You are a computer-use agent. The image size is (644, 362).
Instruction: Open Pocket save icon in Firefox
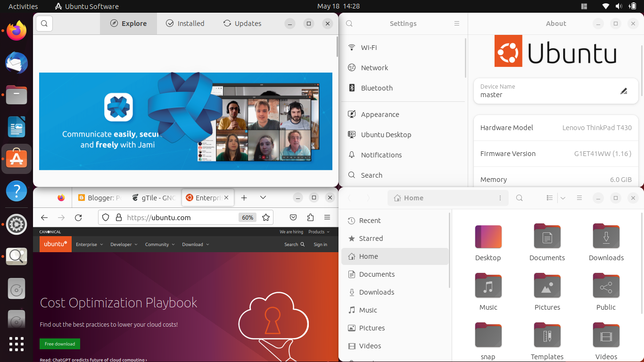pos(293,217)
